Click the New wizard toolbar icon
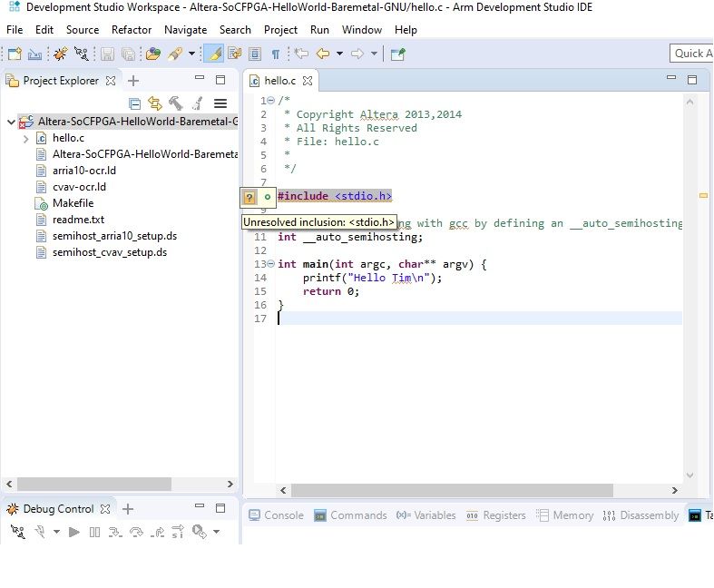Screen dimensions: 714x588 click(x=15, y=54)
